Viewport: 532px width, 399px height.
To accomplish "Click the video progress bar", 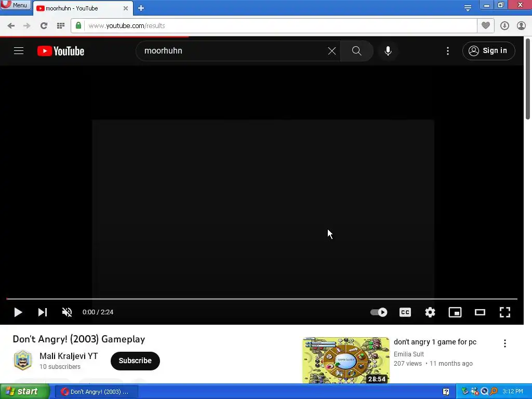I will point(262,299).
